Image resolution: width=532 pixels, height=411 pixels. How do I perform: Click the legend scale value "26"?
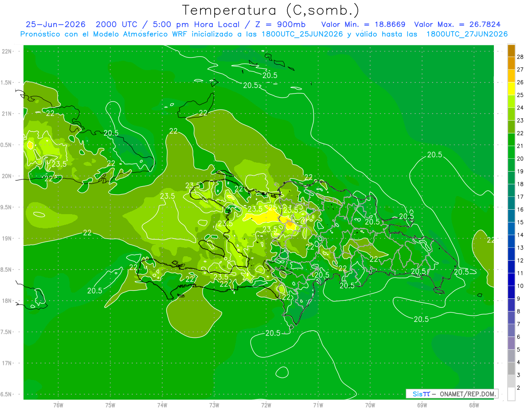tap(520, 82)
